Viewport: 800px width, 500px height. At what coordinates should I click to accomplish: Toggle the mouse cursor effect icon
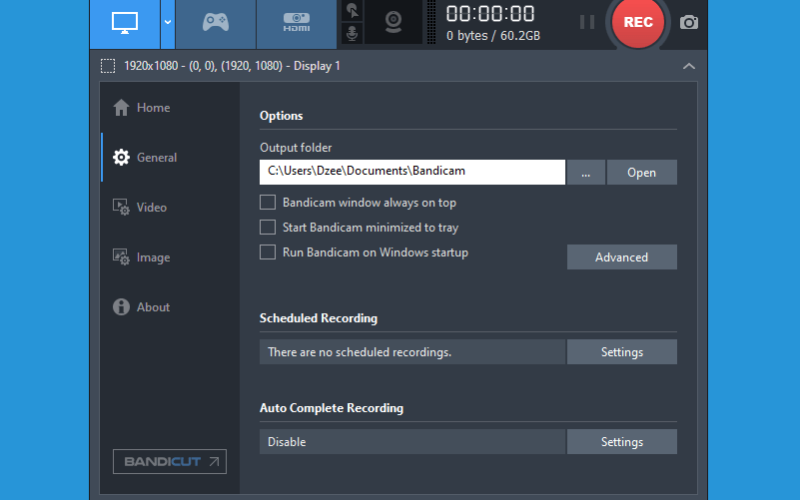coord(352,10)
